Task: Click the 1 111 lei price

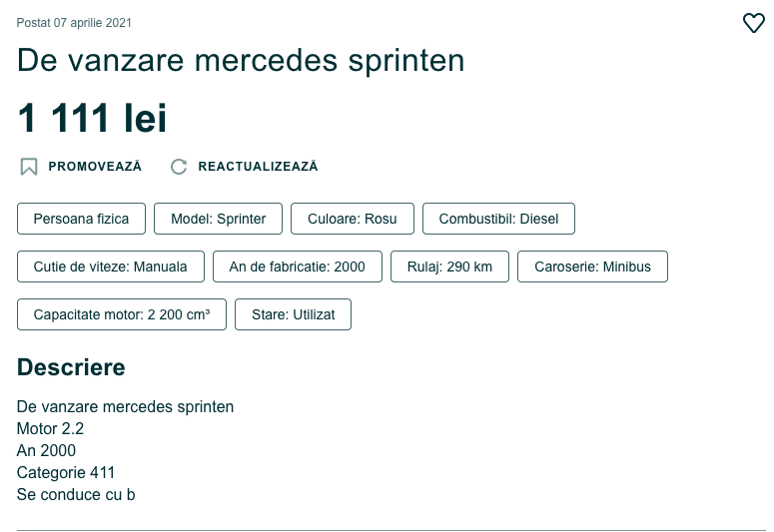Action: coord(92,118)
